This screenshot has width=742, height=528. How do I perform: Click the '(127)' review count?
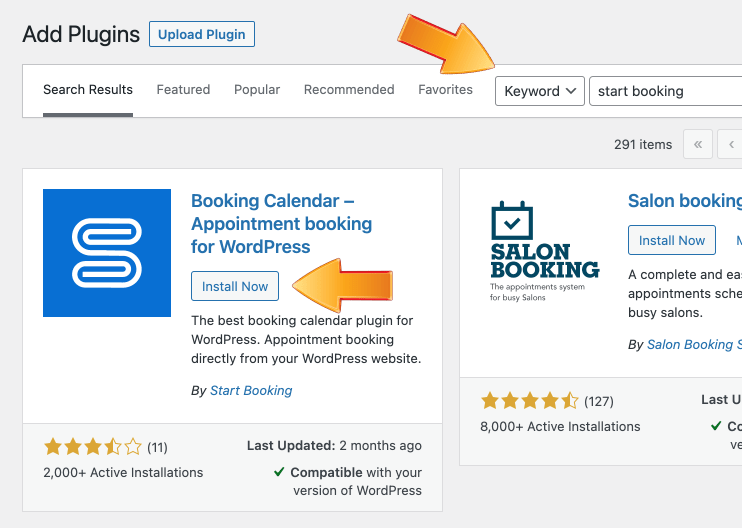pyautogui.click(x=599, y=402)
